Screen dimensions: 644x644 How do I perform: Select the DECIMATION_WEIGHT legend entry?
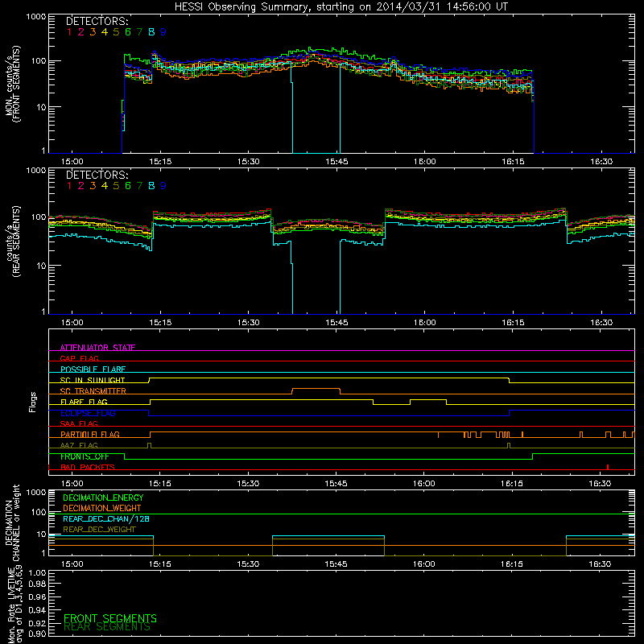point(102,508)
